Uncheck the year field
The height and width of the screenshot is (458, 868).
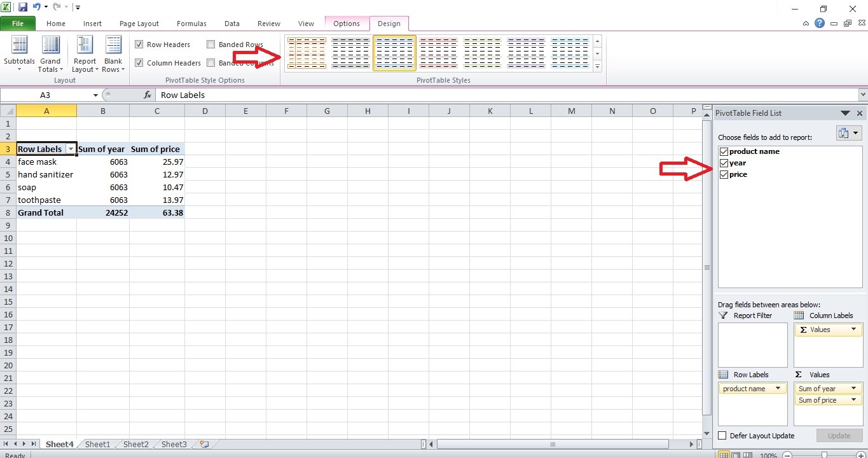(724, 163)
